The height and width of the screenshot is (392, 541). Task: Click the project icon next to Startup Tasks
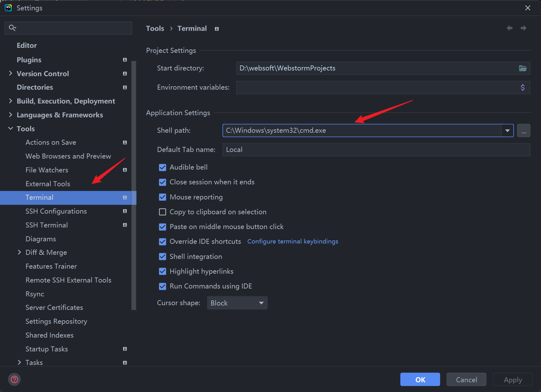coord(125,349)
